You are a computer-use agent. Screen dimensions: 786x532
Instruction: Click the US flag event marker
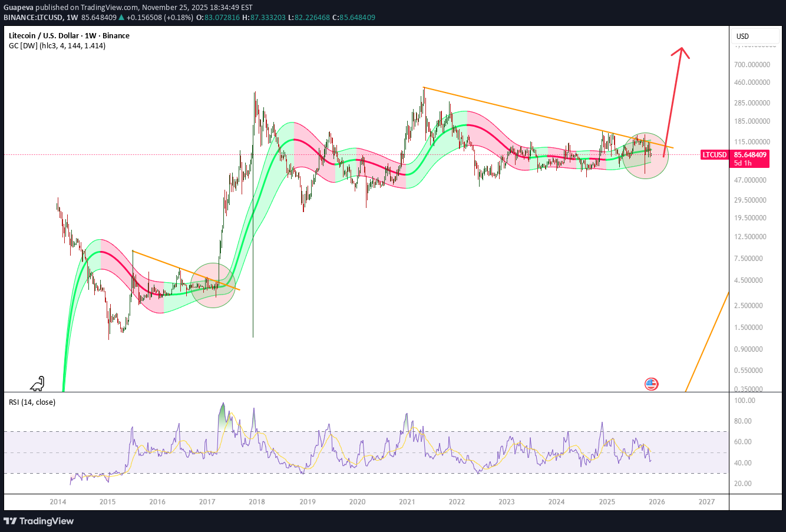651,384
